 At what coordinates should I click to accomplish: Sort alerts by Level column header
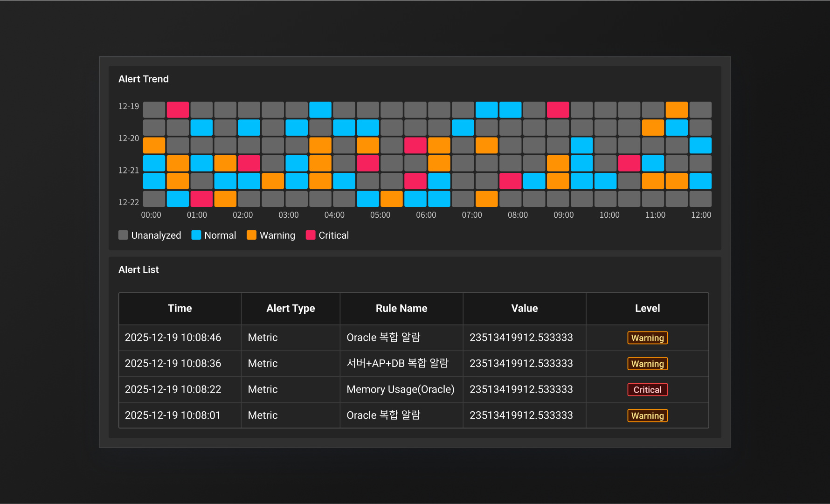click(x=647, y=308)
